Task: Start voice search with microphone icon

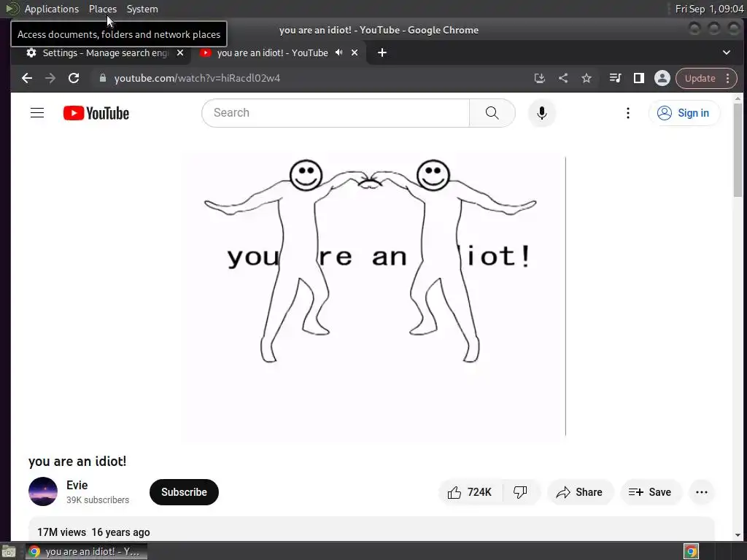Action: (x=542, y=113)
